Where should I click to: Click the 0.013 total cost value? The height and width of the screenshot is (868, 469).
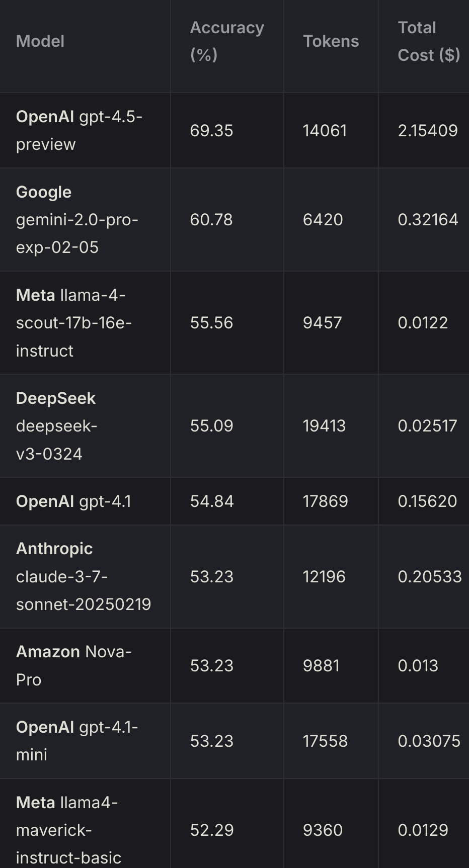click(x=418, y=666)
